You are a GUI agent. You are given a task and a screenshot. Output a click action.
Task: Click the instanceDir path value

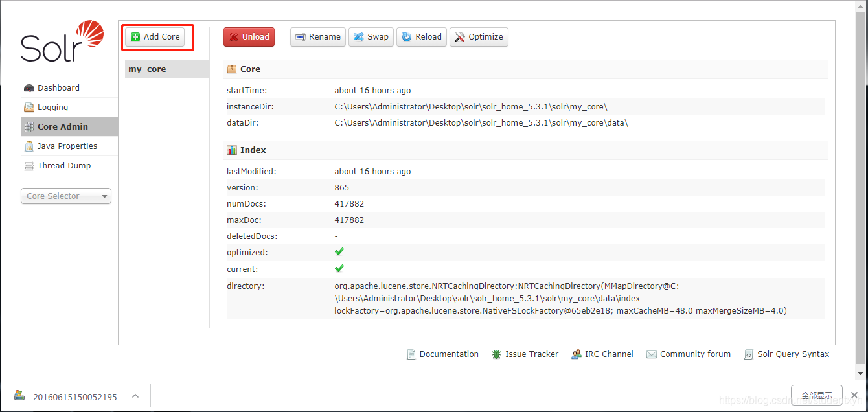pyautogui.click(x=471, y=107)
